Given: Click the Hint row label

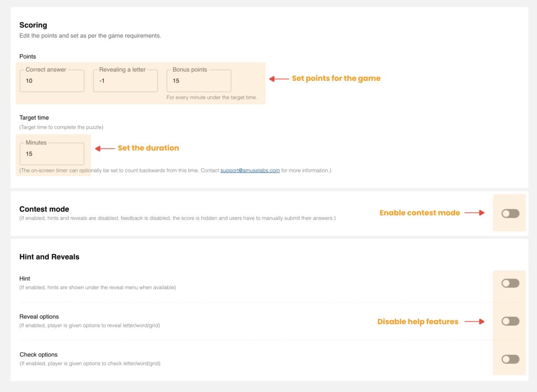Looking at the screenshot, I should [25, 279].
